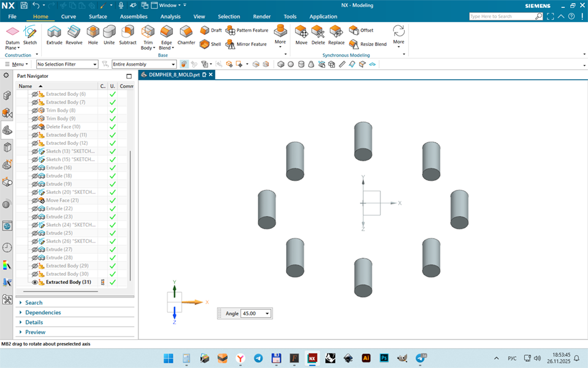The height and width of the screenshot is (368, 588).
Task: Select the Extrude tool
Action: coord(54,35)
